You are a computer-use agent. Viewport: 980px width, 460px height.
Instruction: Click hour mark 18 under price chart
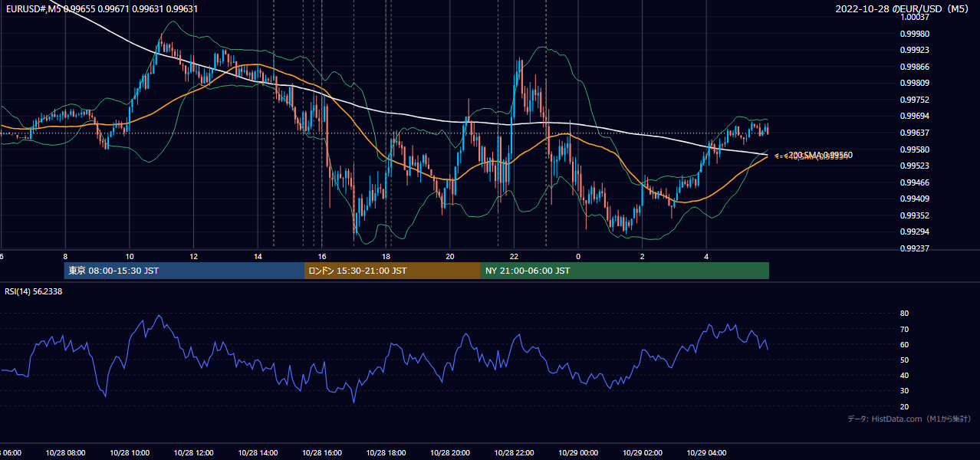tap(386, 257)
